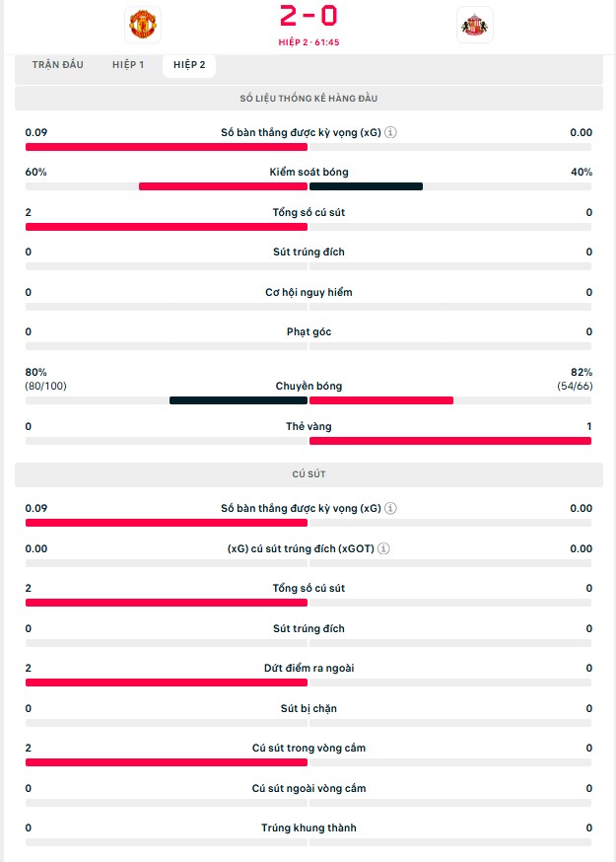Click the Dứt điểm ra ngoài stat row
Image resolution: width=616 pixels, height=862 pixels.
pyautogui.click(x=308, y=669)
